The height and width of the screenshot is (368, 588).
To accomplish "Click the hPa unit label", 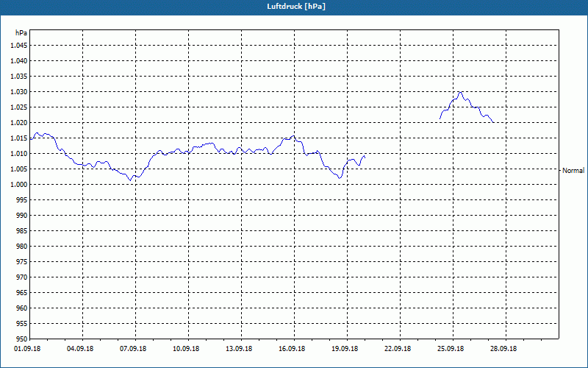I will [x=21, y=32].
